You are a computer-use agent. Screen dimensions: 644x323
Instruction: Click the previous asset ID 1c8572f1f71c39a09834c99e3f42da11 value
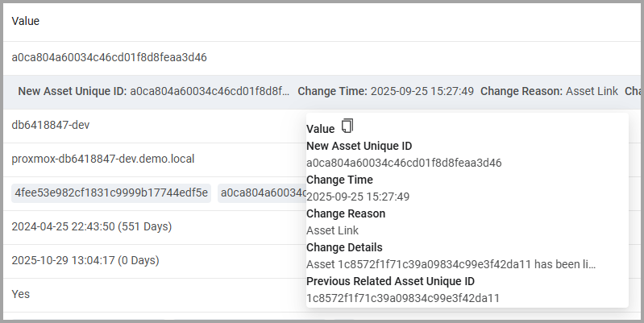pos(403,298)
